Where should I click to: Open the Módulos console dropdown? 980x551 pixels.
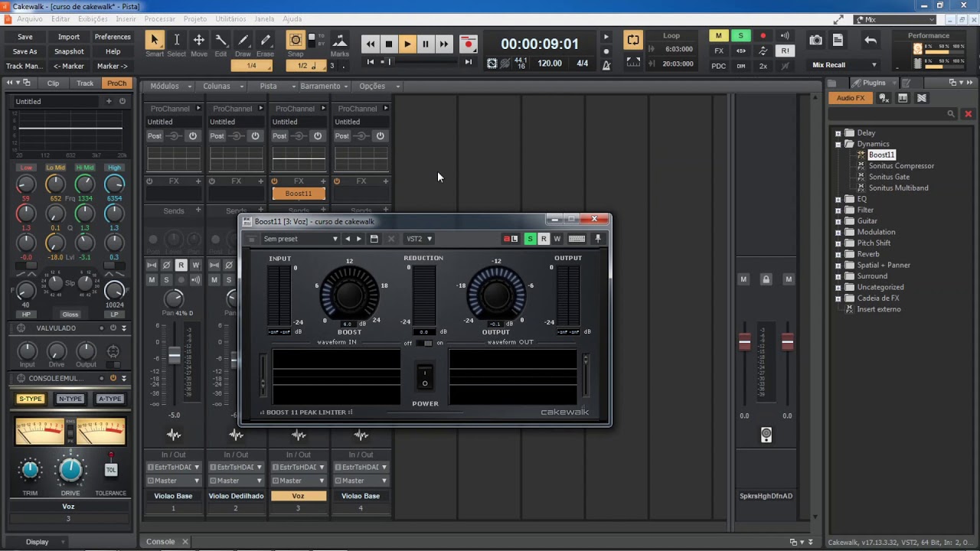169,86
